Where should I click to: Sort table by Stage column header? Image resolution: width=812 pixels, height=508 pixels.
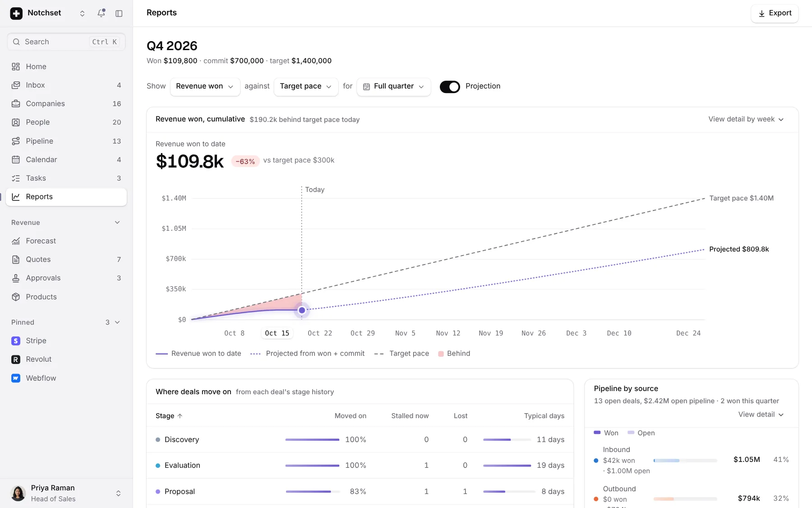pos(169,416)
